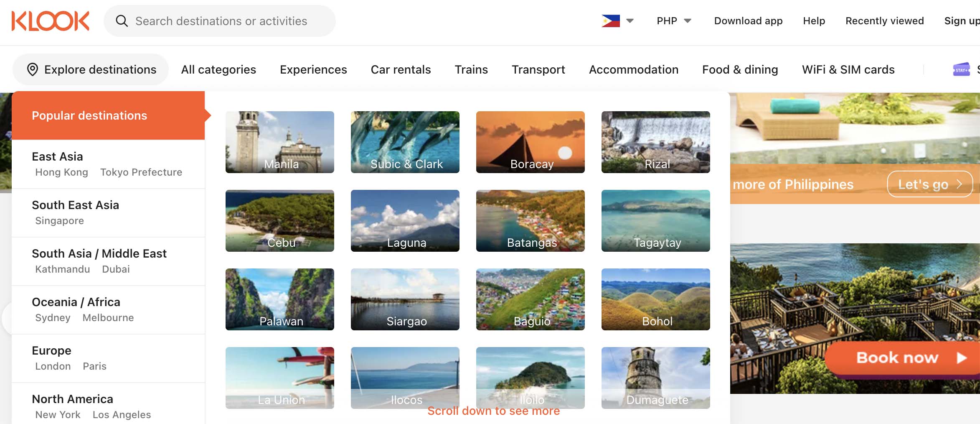The image size is (980, 424).
Task: Open the Car rentals menu
Action: (x=401, y=69)
